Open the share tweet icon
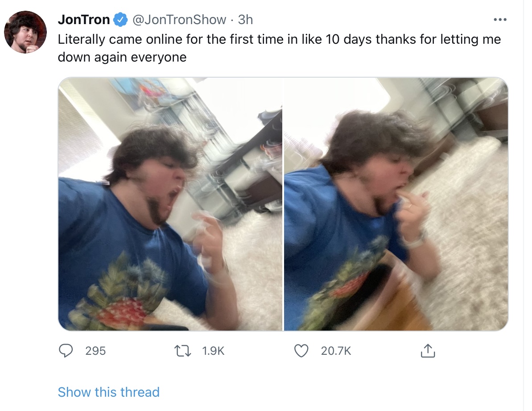 coord(428,351)
